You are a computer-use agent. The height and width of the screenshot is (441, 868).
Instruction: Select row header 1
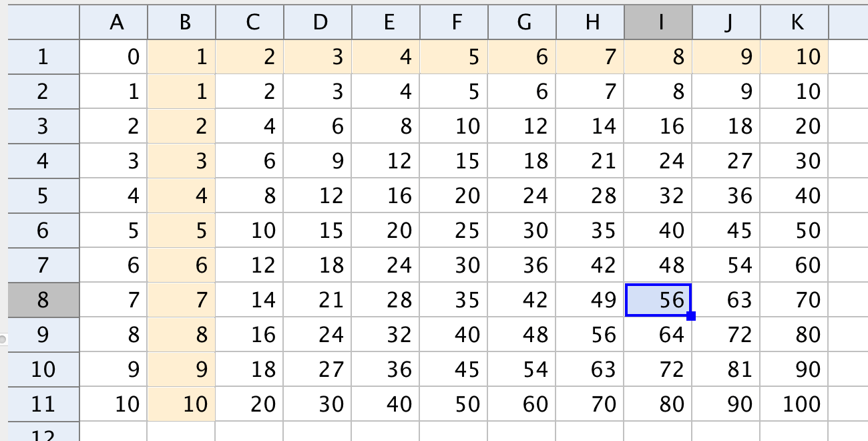42,57
